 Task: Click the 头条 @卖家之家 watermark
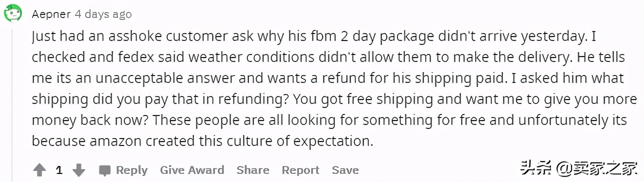point(578,167)
